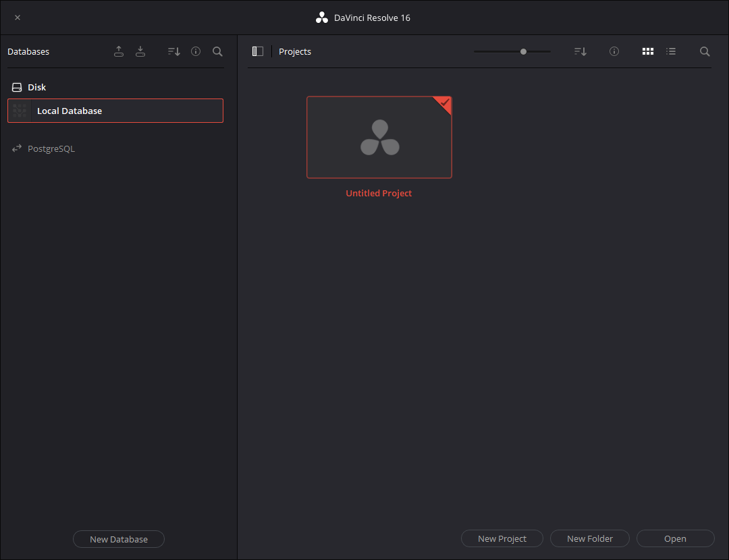The width and height of the screenshot is (729, 560).
Task: Show project information icon
Action: point(614,51)
